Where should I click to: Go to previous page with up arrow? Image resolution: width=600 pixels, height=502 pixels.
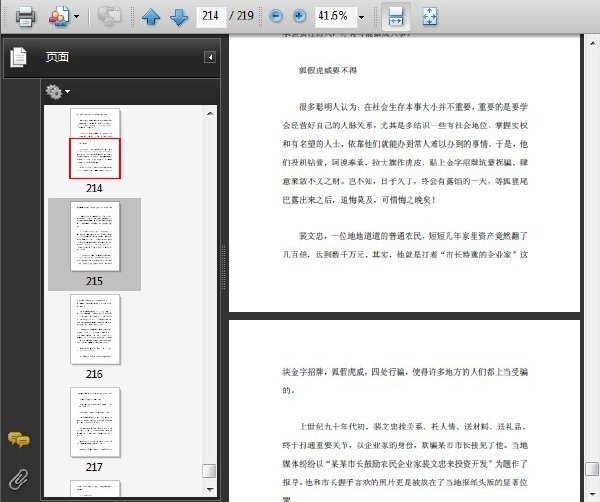coord(151,17)
